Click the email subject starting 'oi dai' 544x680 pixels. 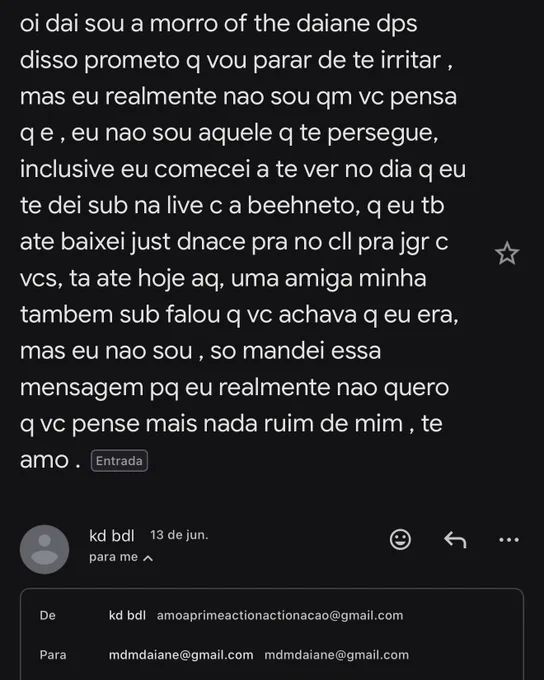click(x=243, y=241)
